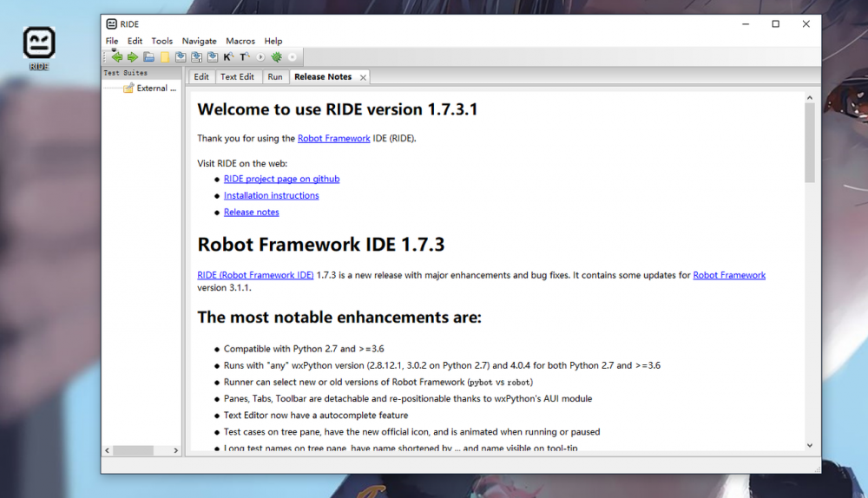Click the bullet starting Runner can select new or old
Viewport: 868px width, 498px height.
pyautogui.click(x=378, y=382)
